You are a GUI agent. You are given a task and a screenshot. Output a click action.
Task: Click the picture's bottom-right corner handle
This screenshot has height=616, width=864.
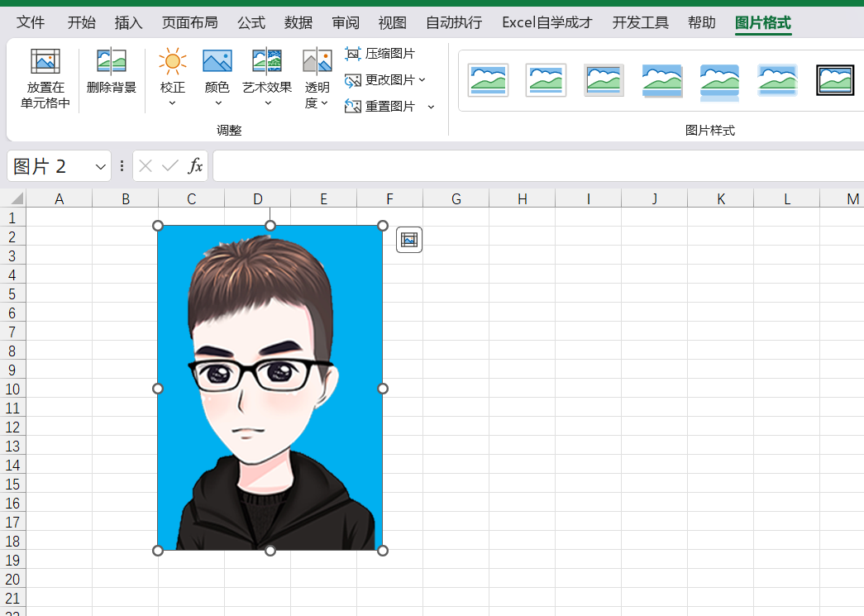(383, 551)
